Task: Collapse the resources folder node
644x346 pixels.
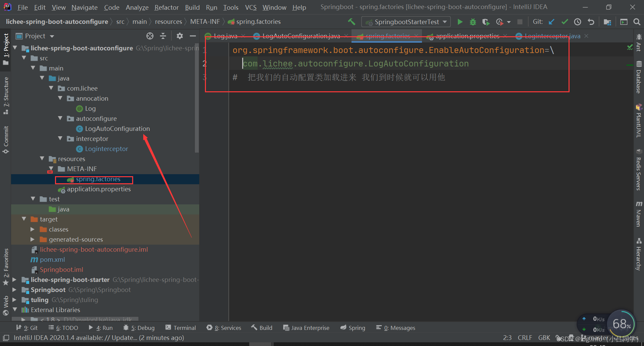Action: 42,159
